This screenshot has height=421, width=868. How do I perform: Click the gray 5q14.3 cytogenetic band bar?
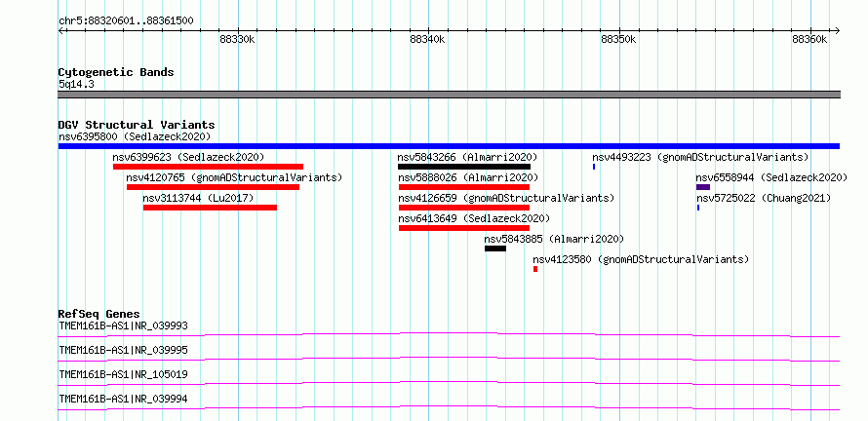pyautogui.click(x=449, y=95)
